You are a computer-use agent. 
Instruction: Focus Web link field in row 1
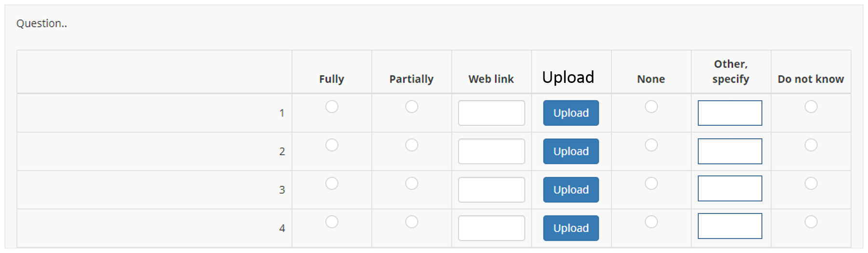(491, 113)
